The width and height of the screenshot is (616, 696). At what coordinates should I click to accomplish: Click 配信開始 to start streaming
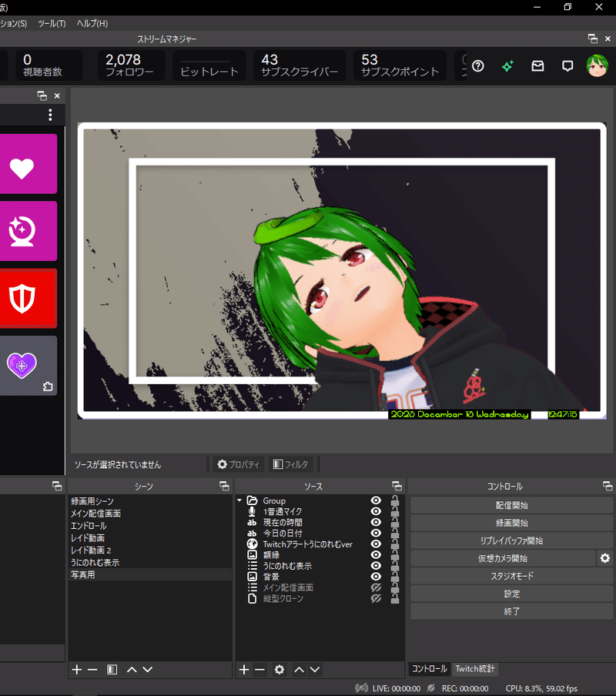511,505
